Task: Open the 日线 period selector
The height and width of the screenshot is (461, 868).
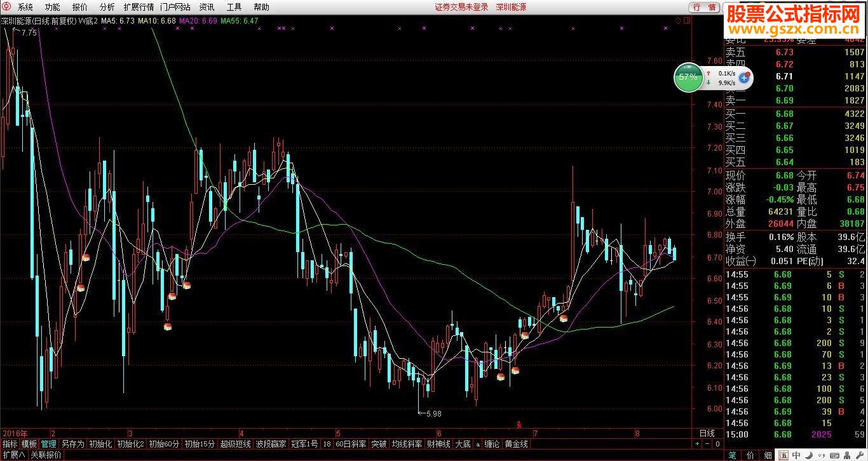Action: 707,433
